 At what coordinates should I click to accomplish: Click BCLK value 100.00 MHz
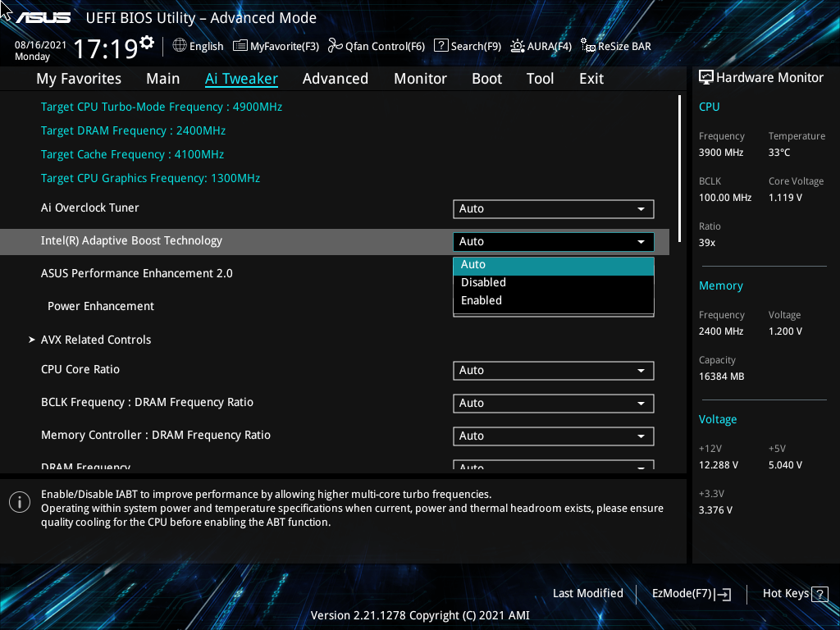(725, 198)
